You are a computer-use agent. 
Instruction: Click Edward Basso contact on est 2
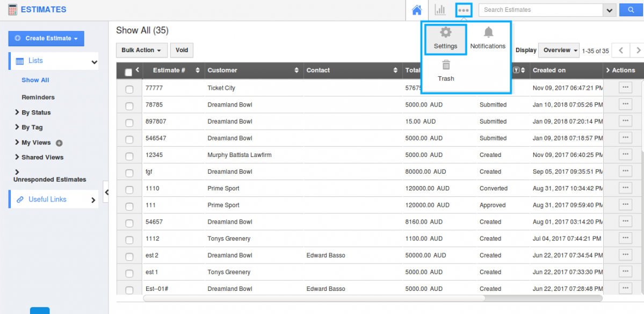325,255
